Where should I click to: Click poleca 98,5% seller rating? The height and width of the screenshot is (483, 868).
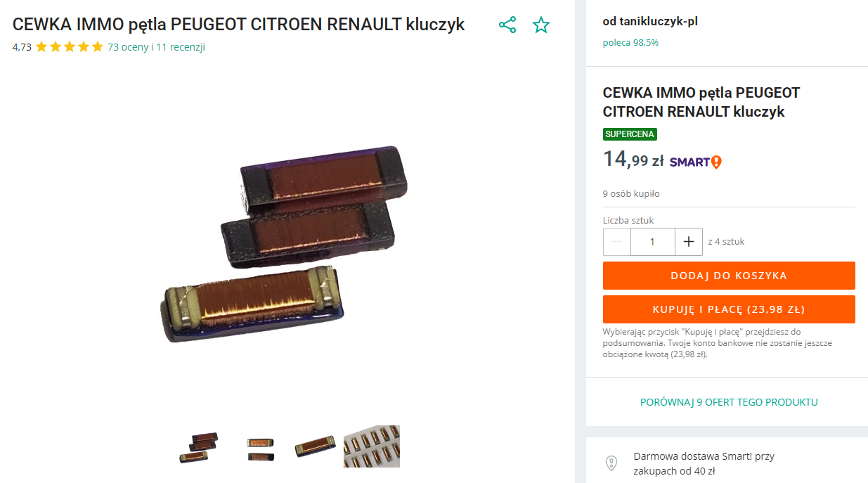click(x=630, y=42)
